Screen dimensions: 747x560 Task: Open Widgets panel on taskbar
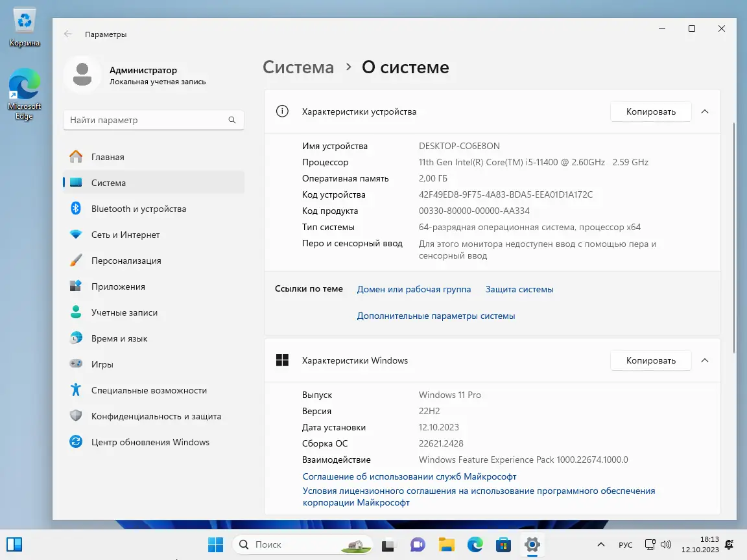coord(14,544)
